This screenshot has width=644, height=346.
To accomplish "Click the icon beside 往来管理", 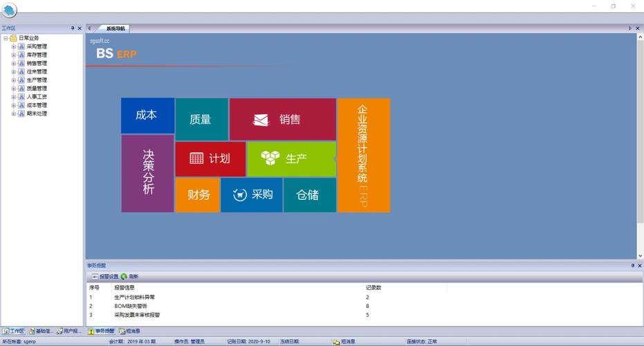I will pyautogui.click(x=21, y=71).
